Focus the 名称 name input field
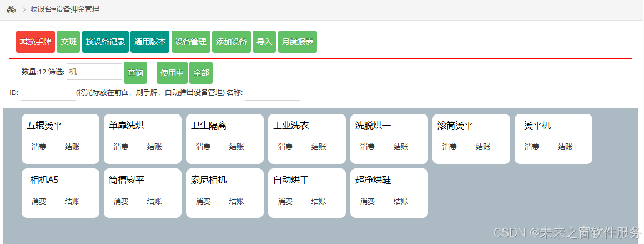 (x=272, y=92)
